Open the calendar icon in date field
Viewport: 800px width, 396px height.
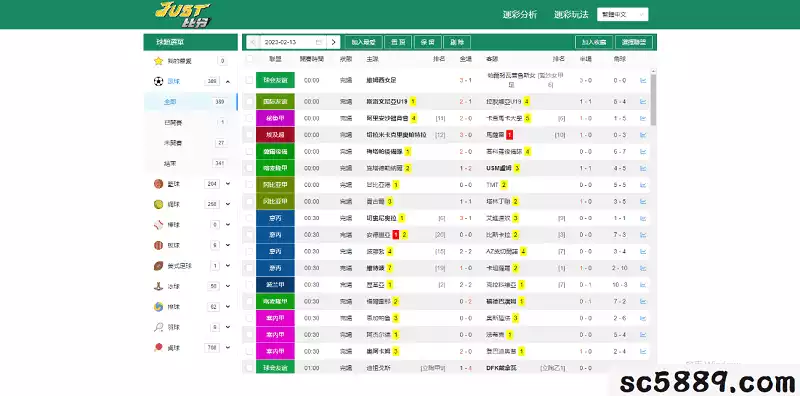click(x=319, y=42)
